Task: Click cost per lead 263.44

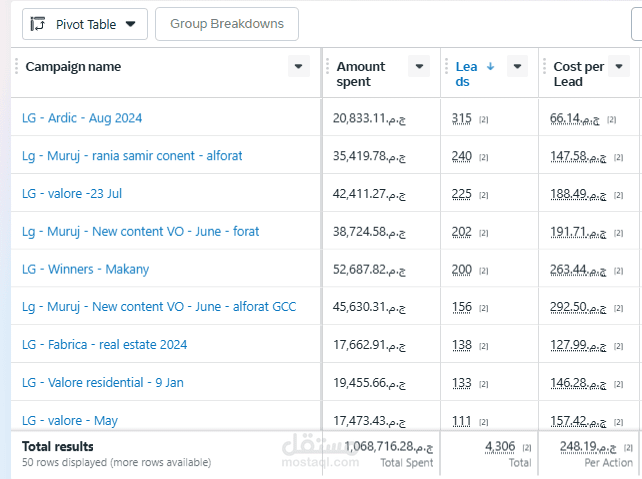Action: (x=578, y=270)
